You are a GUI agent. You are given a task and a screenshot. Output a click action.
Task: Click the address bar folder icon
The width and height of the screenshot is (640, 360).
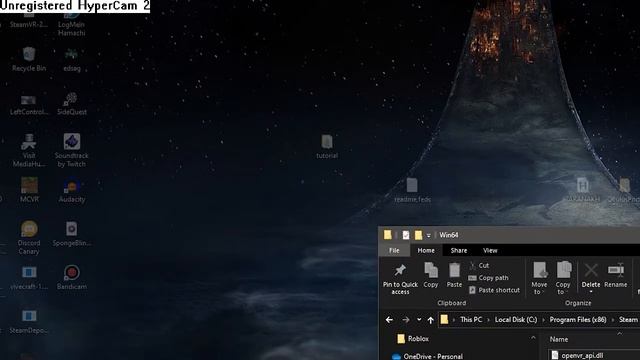[x=444, y=320]
